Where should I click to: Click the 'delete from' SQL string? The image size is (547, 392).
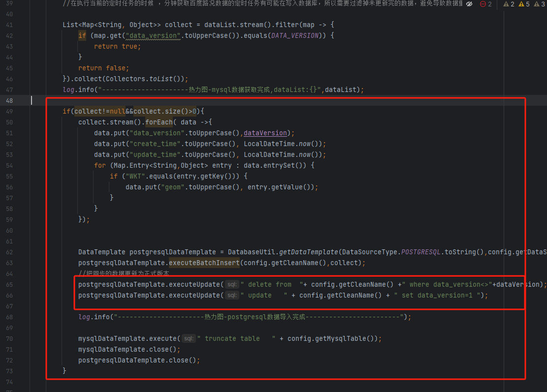(271, 284)
